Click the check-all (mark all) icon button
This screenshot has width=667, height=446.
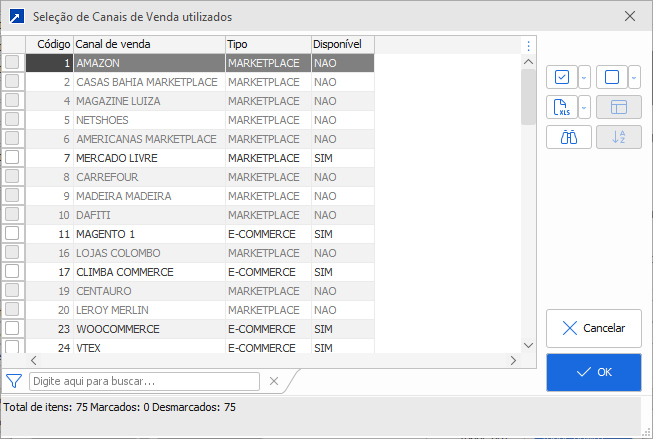562,77
